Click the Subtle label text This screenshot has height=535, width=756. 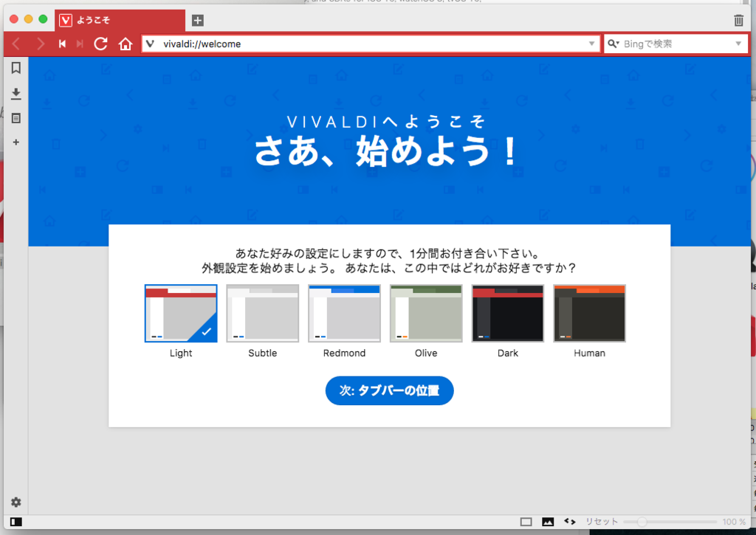pos(263,353)
